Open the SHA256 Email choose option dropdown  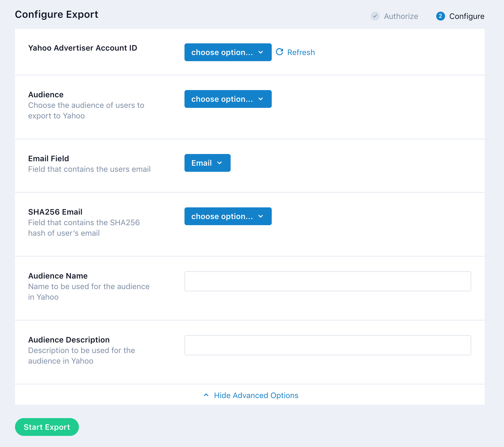tap(228, 216)
